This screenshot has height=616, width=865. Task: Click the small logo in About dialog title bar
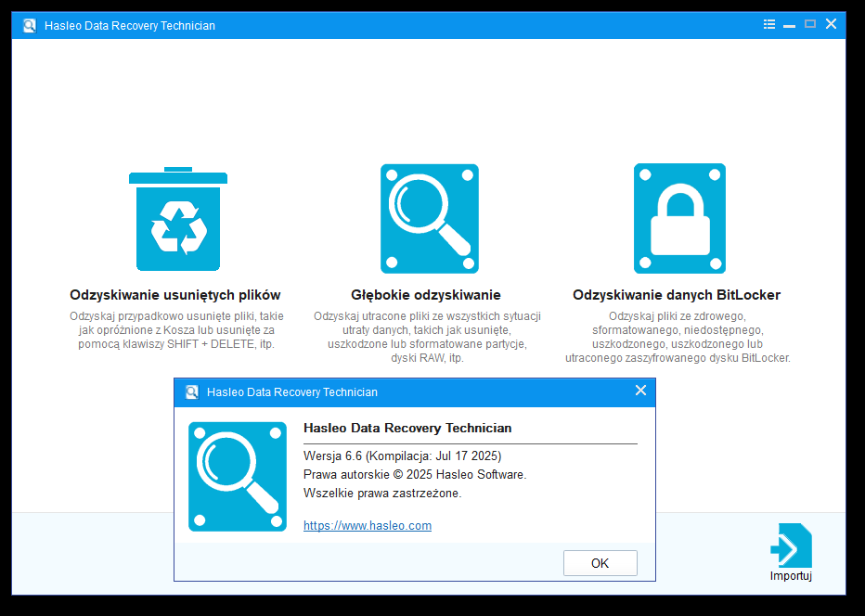coord(191,392)
